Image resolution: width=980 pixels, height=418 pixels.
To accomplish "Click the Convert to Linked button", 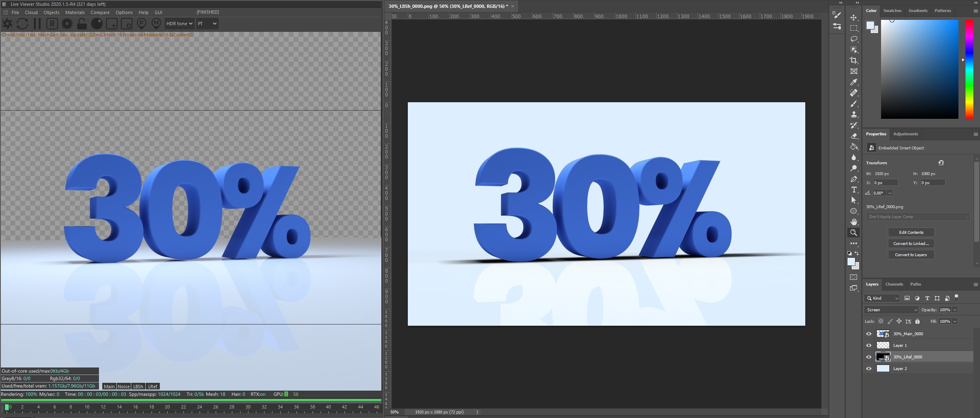I will click(x=911, y=243).
